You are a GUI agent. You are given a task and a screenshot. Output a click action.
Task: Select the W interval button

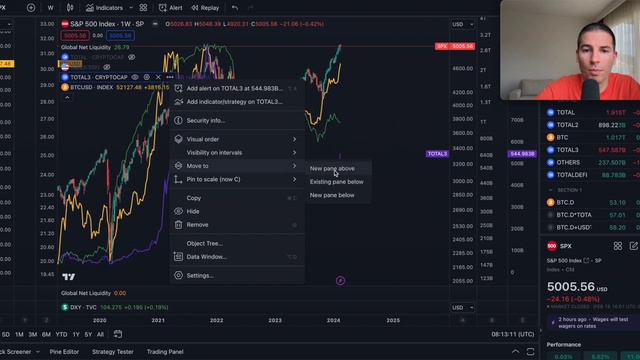[50, 8]
